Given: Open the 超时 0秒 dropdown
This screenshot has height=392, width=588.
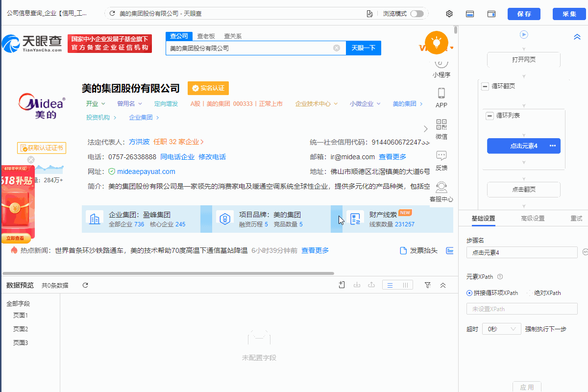Looking at the screenshot, I should point(501,329).
